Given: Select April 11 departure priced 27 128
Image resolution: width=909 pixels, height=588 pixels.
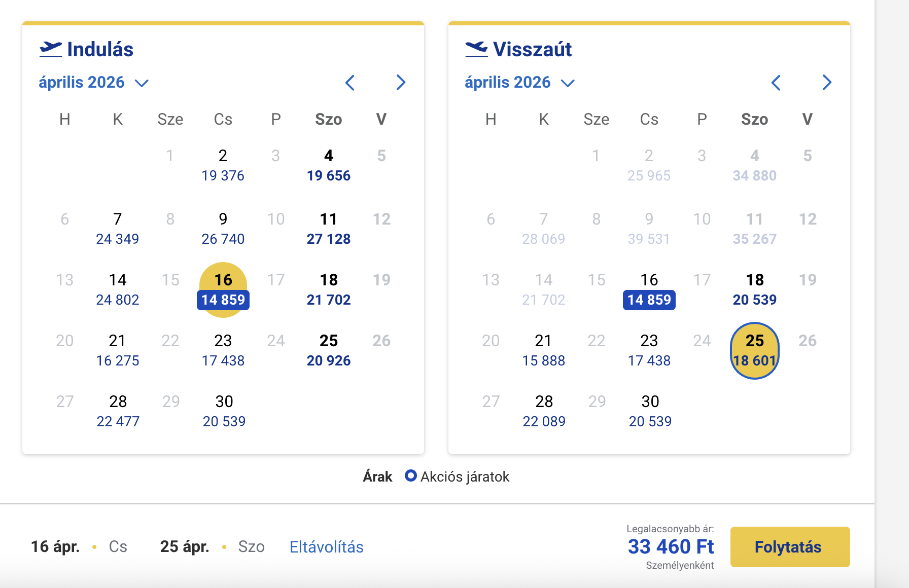Looking at the screenshot, I should click(329, 228).
